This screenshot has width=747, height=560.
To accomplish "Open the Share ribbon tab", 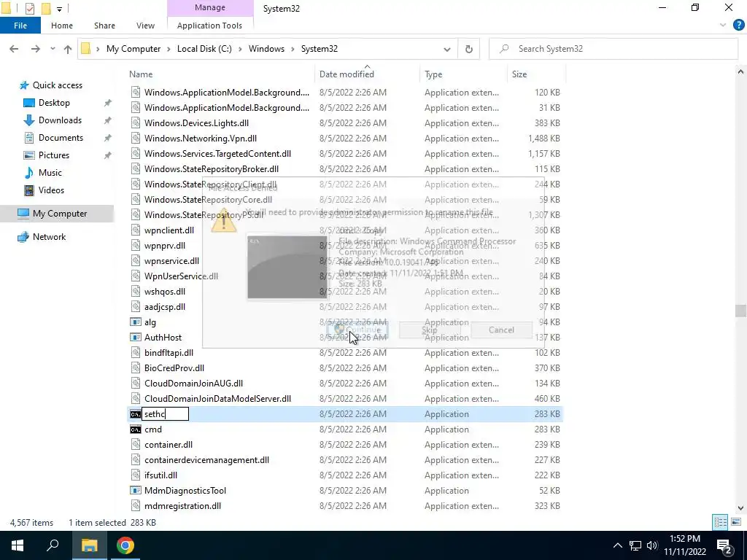I will [x=104, y=26].
